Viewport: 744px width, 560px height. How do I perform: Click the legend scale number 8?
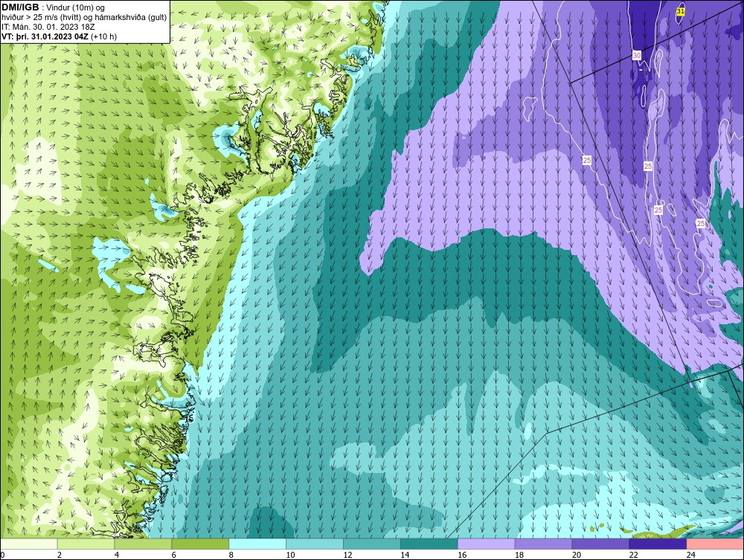tap(231, 555)
